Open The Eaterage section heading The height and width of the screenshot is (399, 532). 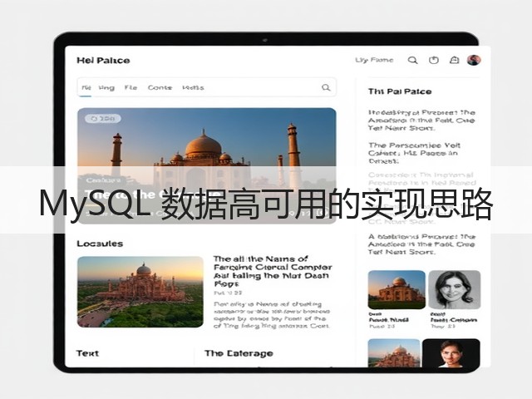(239, 353)
